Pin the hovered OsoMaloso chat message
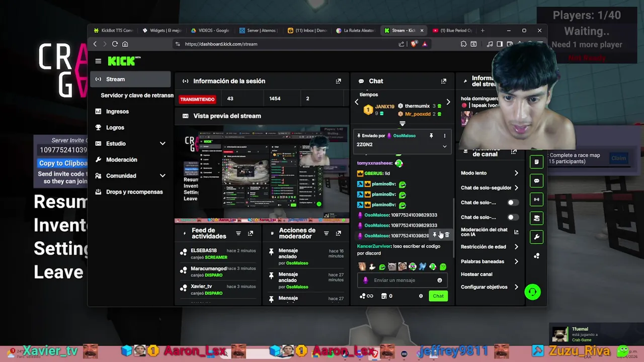Viewport: 644px width, 362px height. [435, 235]
